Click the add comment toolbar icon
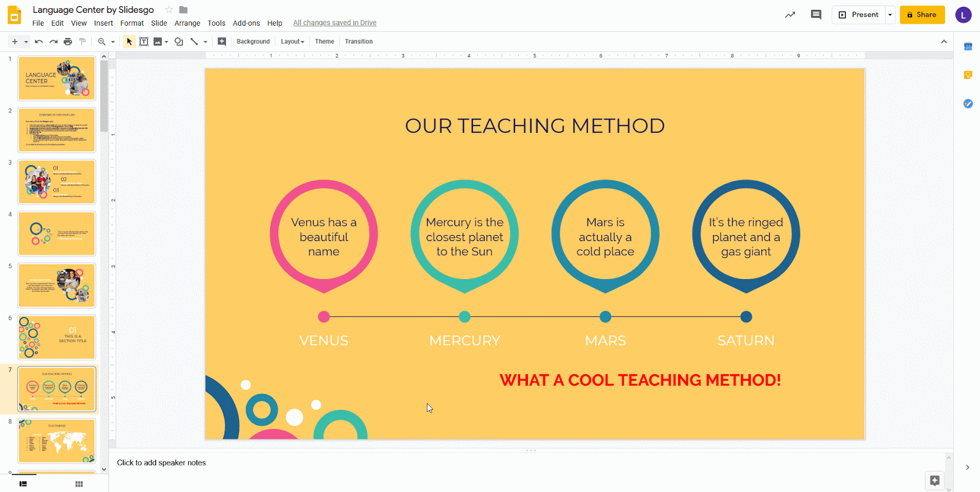 (222, 42)
